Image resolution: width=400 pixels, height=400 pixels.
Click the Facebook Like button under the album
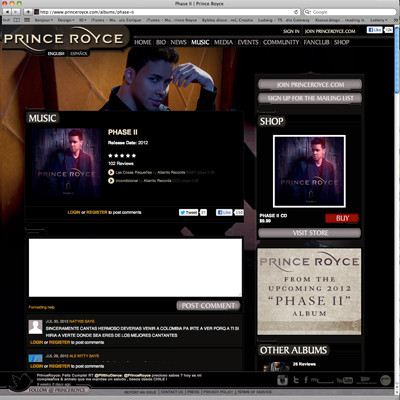[224, 212]
